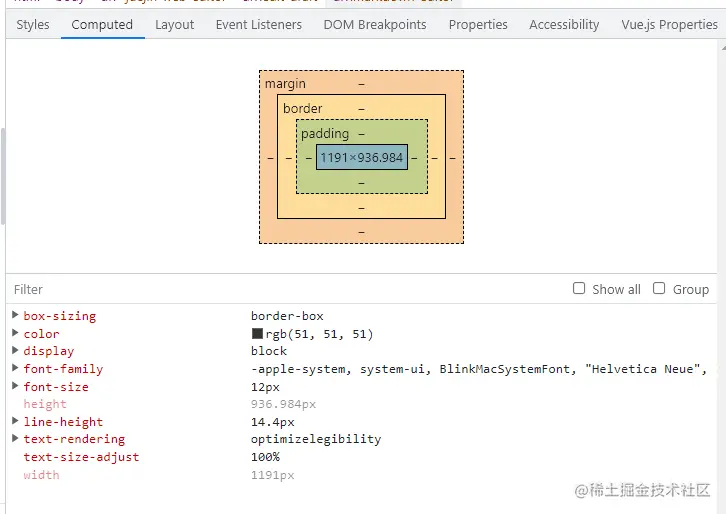Click the Filter input field

[x=287, y=289]
